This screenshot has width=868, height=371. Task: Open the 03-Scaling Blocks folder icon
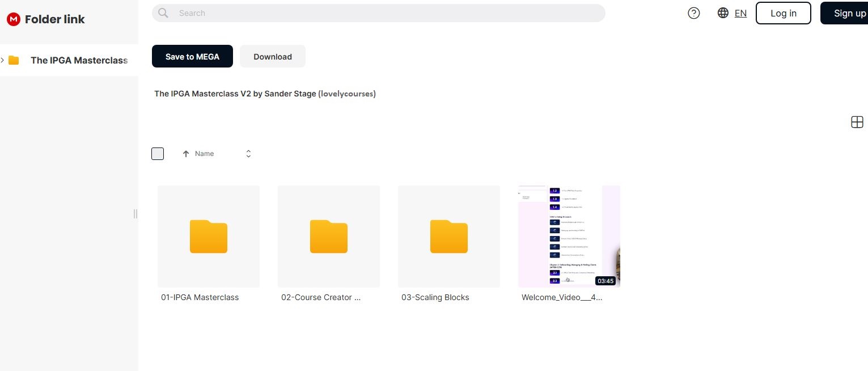tap(449, 236)
